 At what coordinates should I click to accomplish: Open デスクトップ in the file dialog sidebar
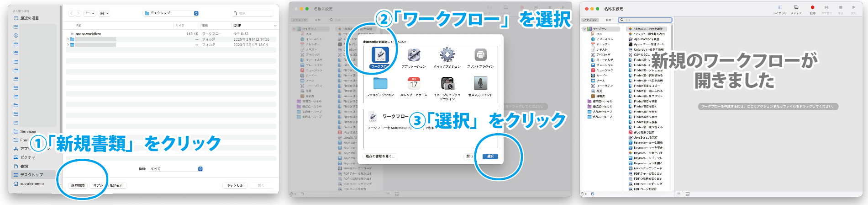point(31,175)
